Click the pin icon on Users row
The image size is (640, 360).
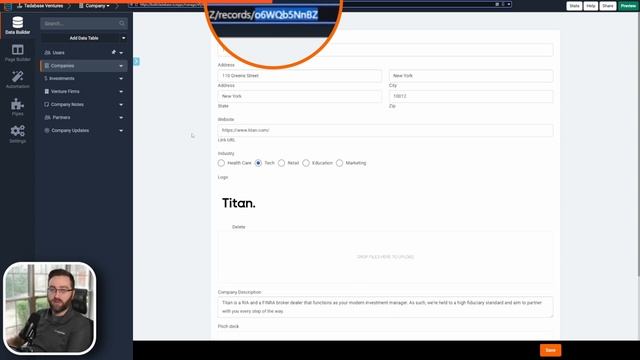113,52
